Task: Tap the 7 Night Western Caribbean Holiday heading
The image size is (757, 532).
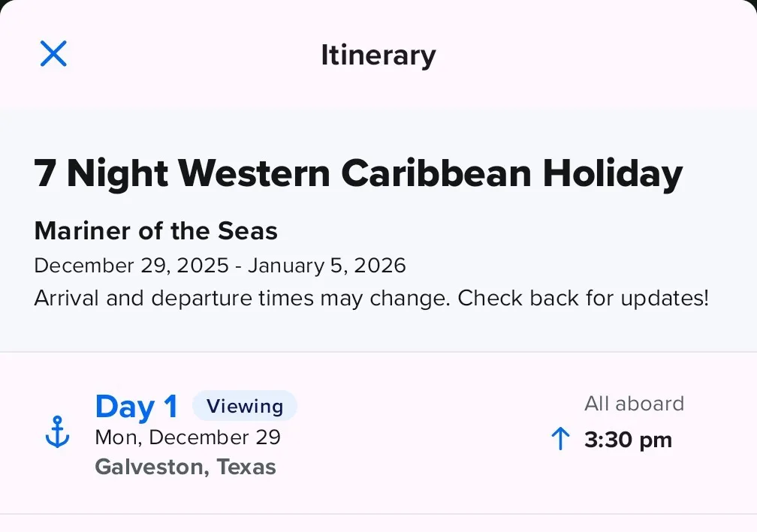Action: pos(358,173)
